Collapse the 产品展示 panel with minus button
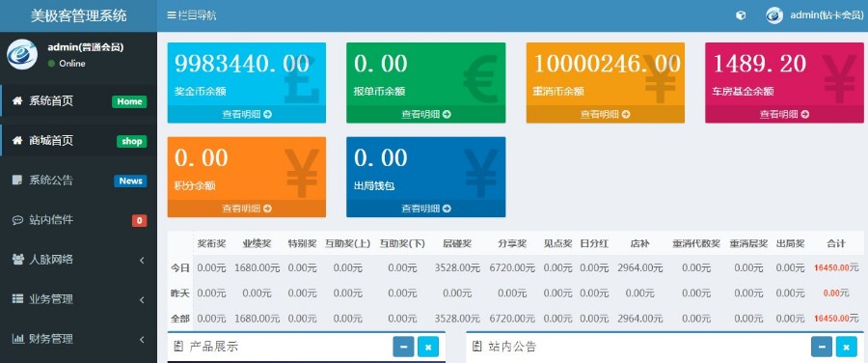The width and height of the screenshot is (868, 363). [x=403, y=347]
